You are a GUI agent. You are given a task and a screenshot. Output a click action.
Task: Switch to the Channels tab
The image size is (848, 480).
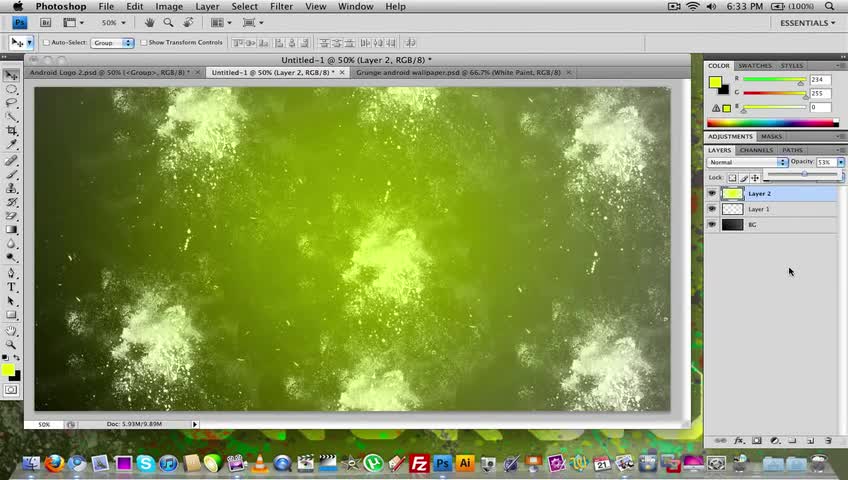click(756, 150)
